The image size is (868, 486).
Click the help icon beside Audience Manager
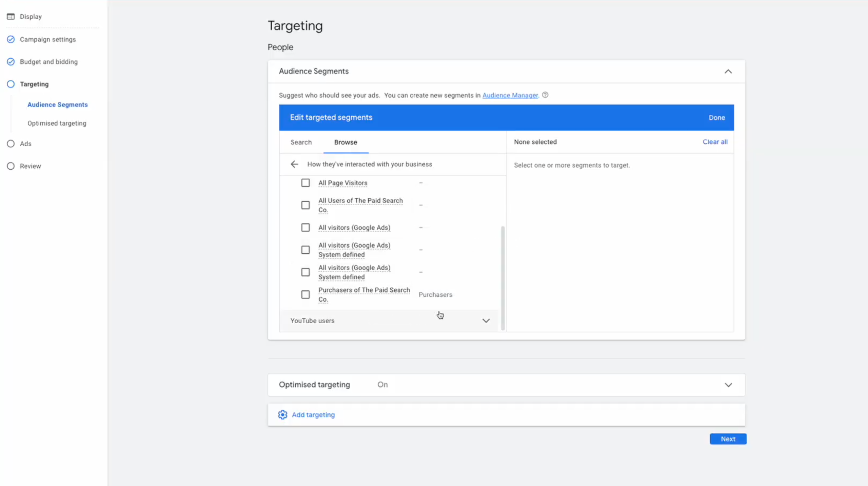point(545,95)
